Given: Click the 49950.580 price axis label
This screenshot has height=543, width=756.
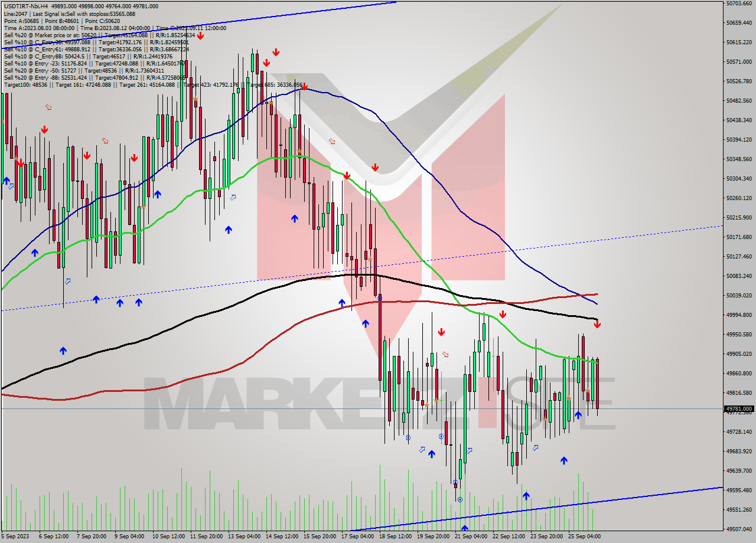Looking at the screenshot, I should click(x=739, y=334).
